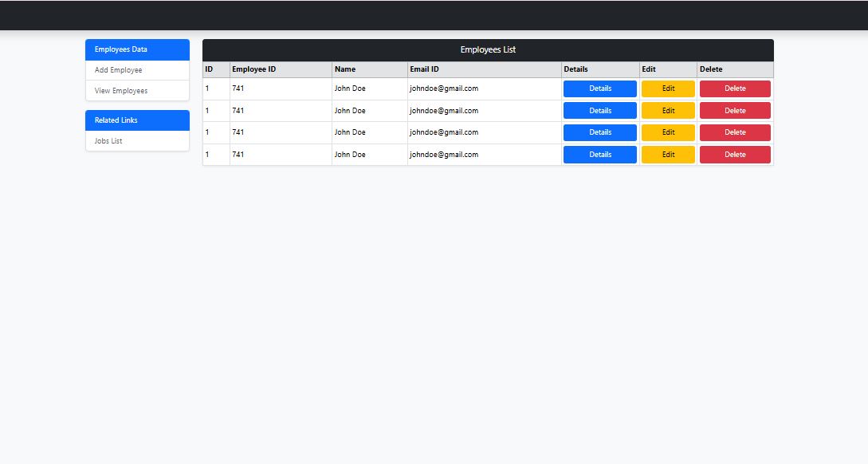This screenshot has width=868, height=464.
Task: Edit the second employee record
Action: click(x=668, y=110)
